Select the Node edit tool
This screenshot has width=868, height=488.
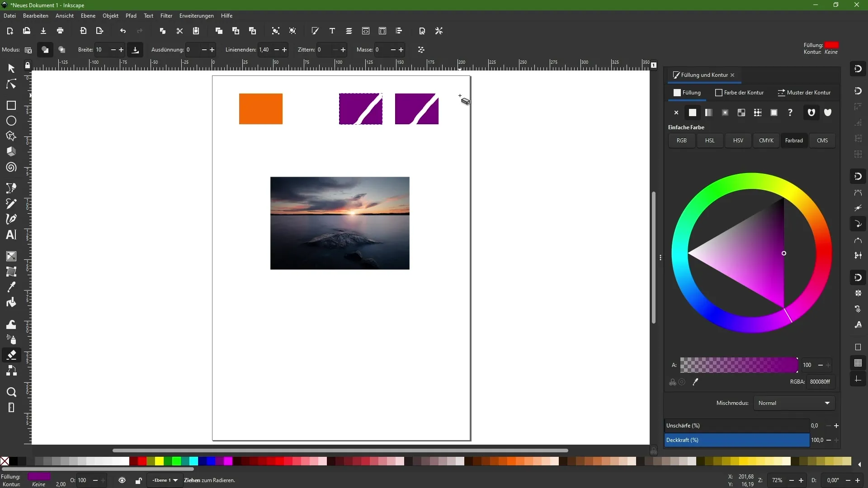pos(11,84)
